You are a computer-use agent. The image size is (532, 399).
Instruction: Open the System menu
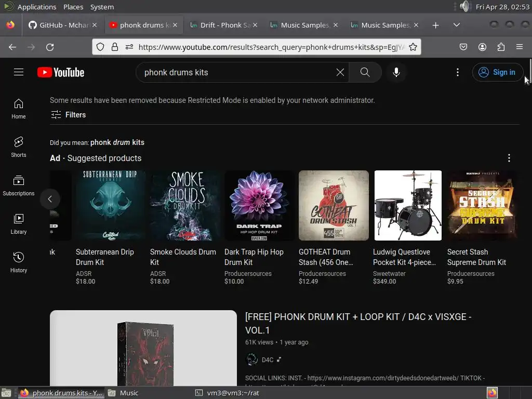tap(102, 7)
